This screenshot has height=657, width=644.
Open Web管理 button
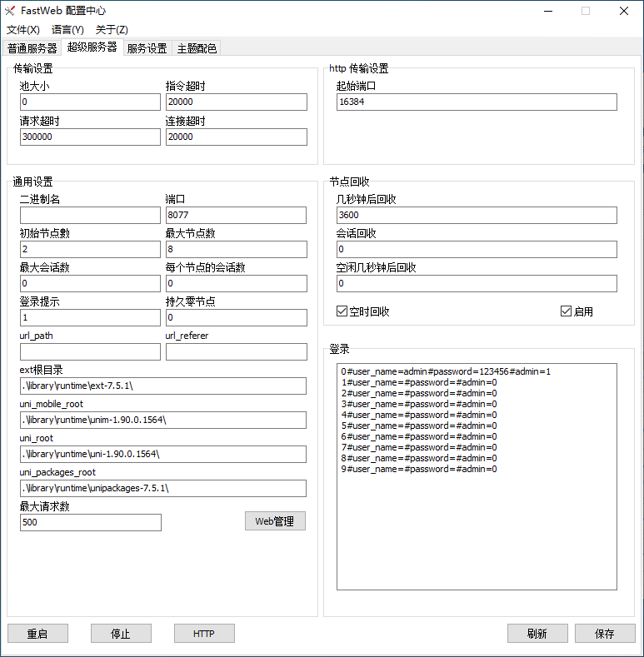pyautogui.click(x=275, y=521)
